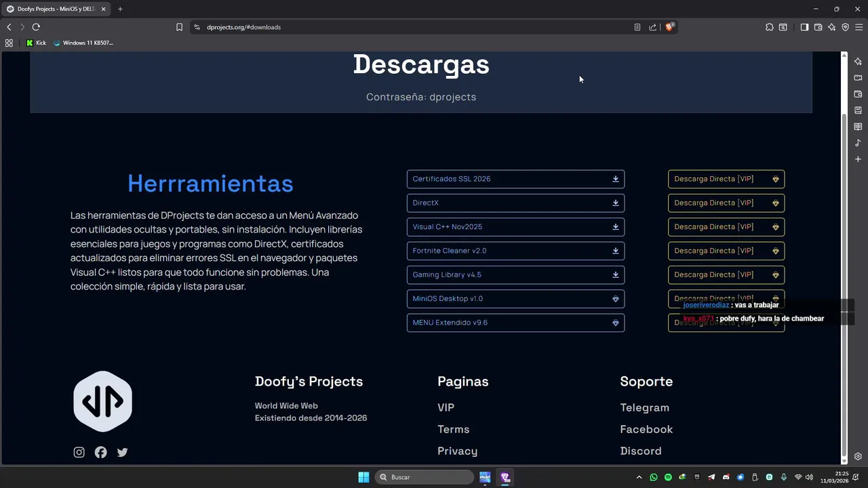Open reader mode icon in address bar
Image resolution: width=868 pixels, height=488 pixels.
(637, 27)
